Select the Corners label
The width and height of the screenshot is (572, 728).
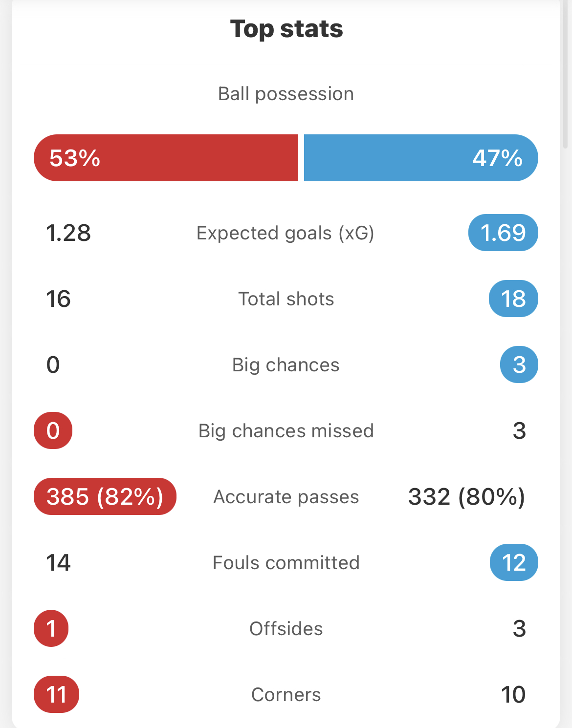286,695
